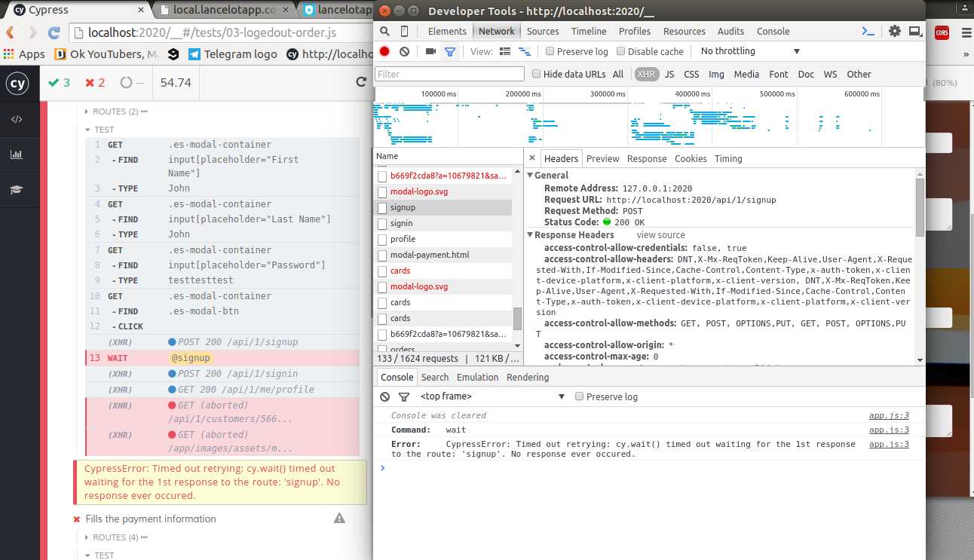This screenshot has height=560, width=974.
Task: Clear the network log
Action: [x=404, y=51]
